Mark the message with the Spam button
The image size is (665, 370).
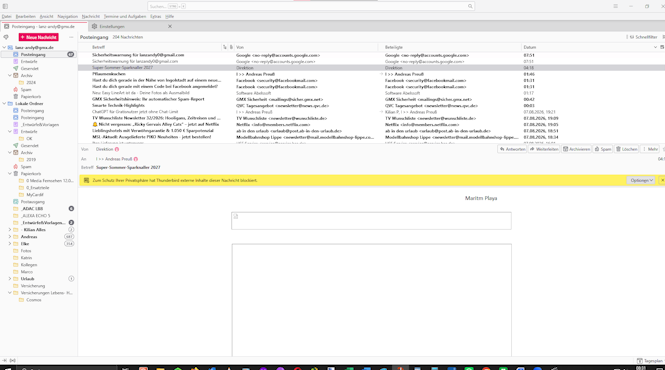click(603, 149)
